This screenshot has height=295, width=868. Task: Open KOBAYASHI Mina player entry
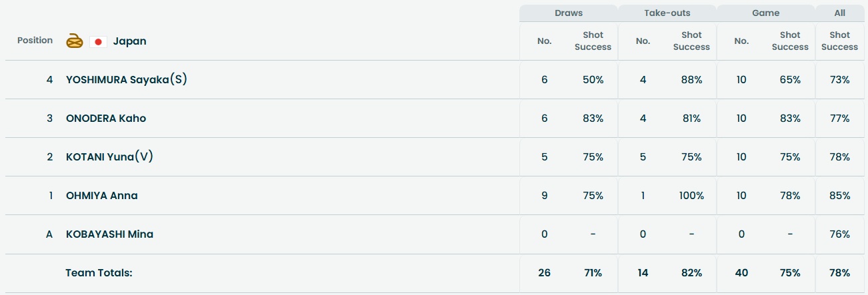(109, 234)
